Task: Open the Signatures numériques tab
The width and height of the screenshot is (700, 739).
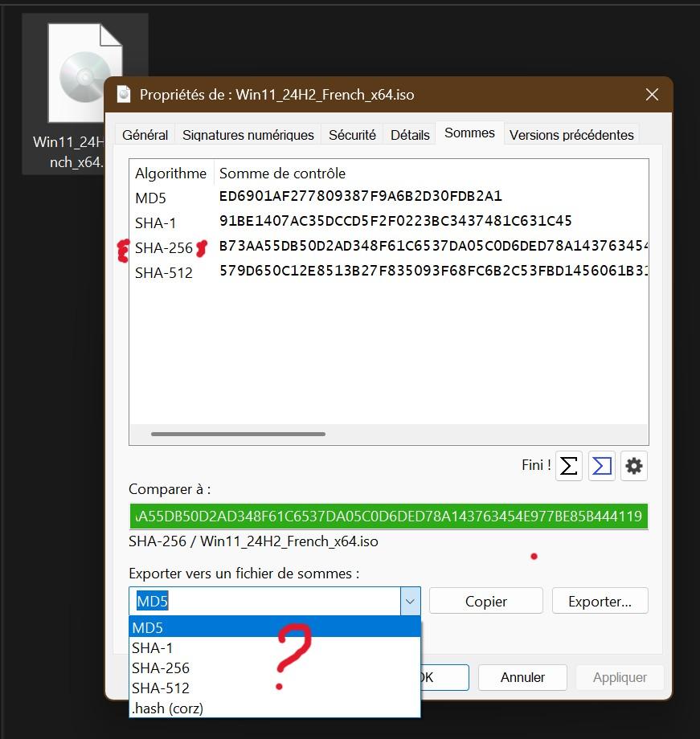Action: tap(248, 135)
